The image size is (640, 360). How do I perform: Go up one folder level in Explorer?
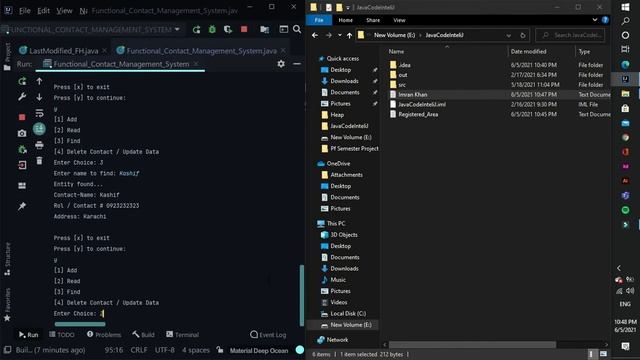pyautogui.click(x=349, y=35)
